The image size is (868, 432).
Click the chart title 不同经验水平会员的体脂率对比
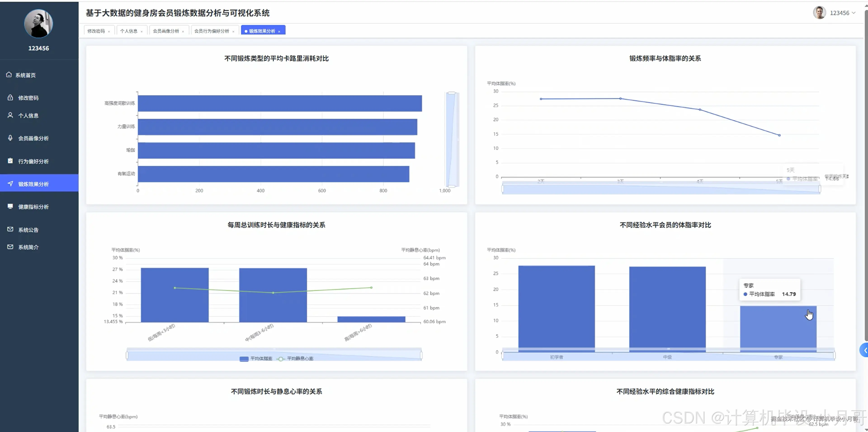[x=665, y=225]
